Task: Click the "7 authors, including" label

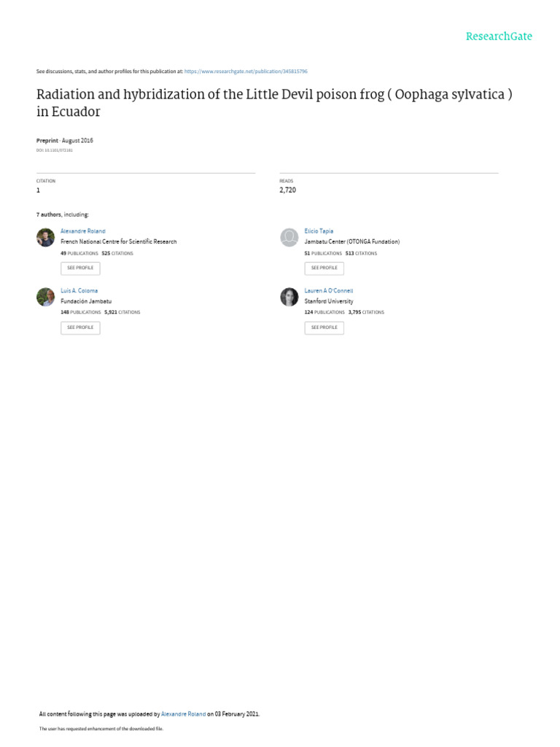Action: click(63, 215)
